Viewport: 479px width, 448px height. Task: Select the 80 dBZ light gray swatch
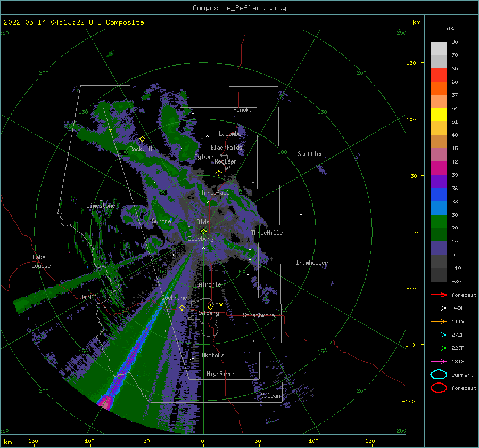pyautogui.click(x=439, y=48)
